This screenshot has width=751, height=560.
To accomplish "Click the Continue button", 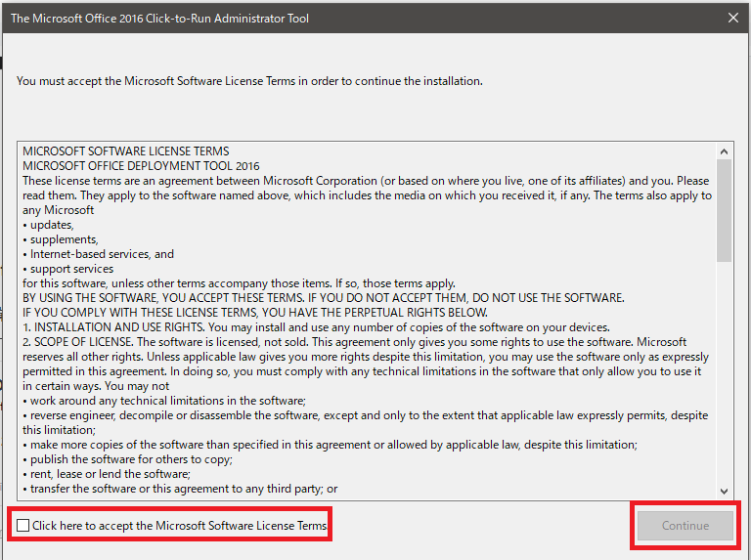I will (685, 526).
